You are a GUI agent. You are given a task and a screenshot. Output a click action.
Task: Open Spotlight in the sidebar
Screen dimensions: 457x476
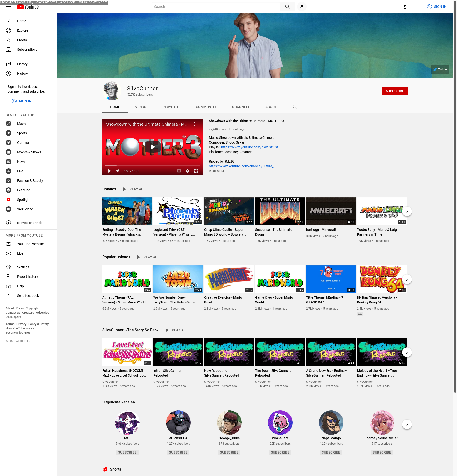click(28, 200)
